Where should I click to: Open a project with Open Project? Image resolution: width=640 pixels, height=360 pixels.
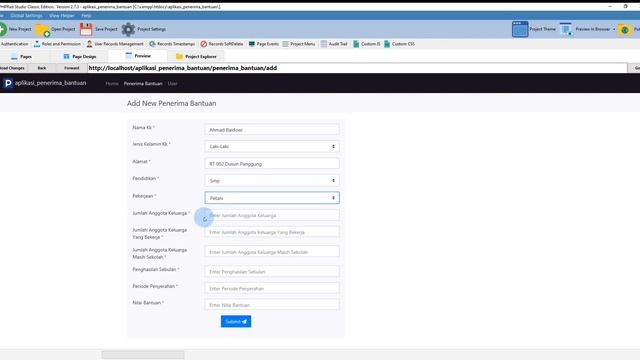(56, 29)
